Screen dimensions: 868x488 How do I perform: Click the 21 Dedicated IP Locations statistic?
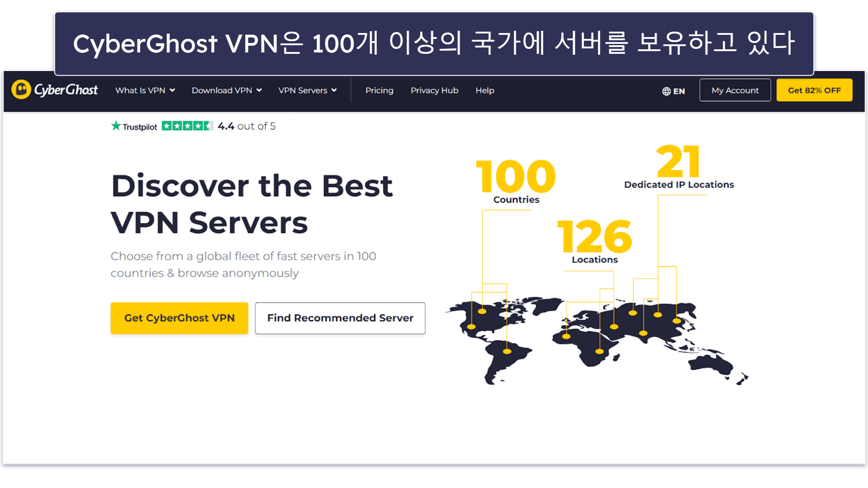(x=679, y=167)
